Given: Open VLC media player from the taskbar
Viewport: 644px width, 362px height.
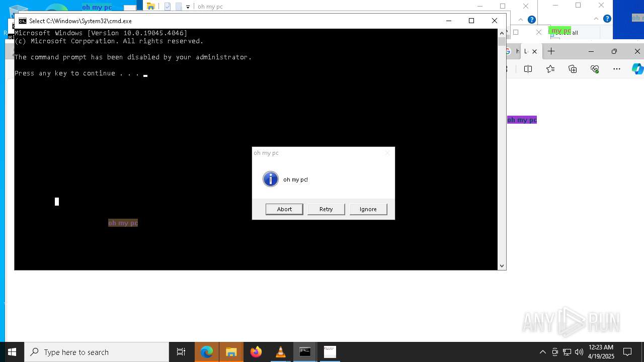Looking at the screenshot, I should point(280,352).
